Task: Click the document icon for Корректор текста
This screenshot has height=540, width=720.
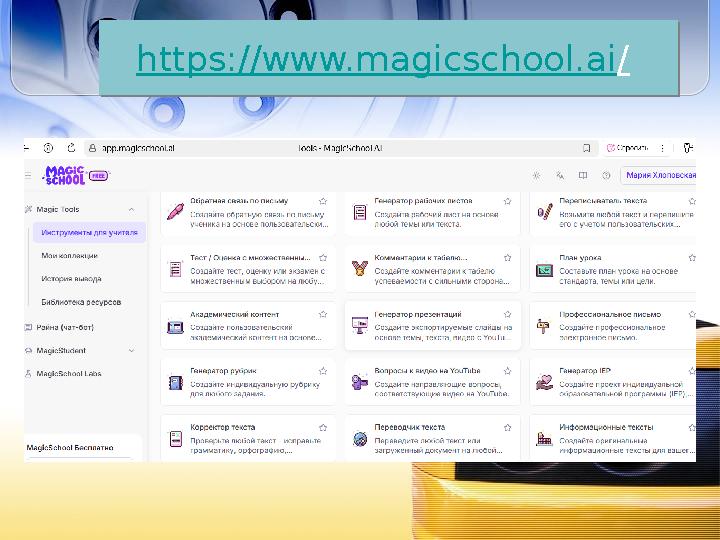Action: 175,439
